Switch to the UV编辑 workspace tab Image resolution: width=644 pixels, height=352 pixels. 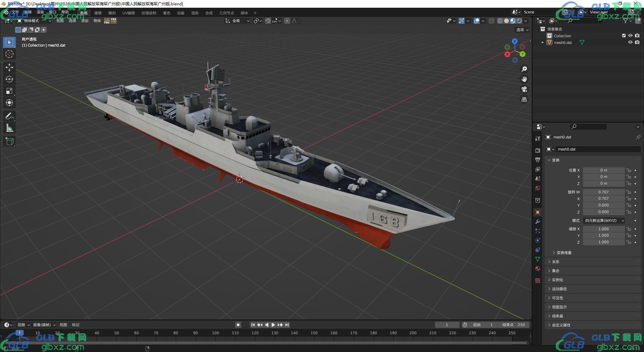click(128, 13)
